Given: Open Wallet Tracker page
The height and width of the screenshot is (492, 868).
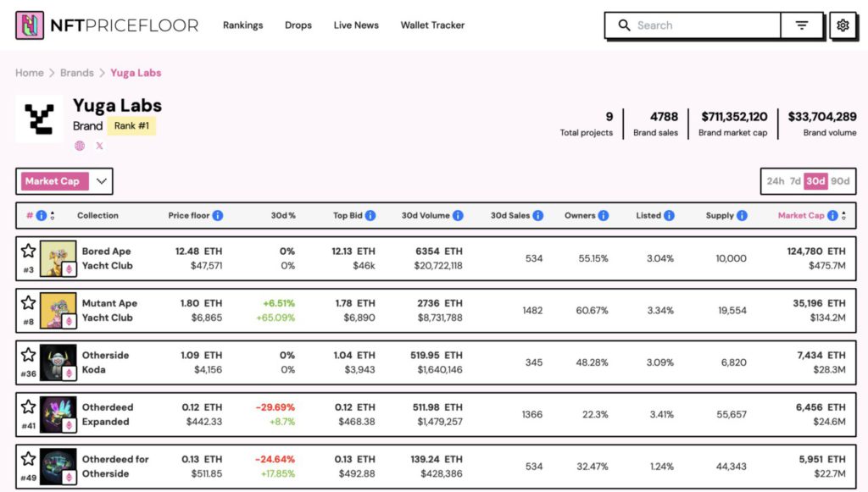Looking at the screenshot, I should click(x=432, y=25).
